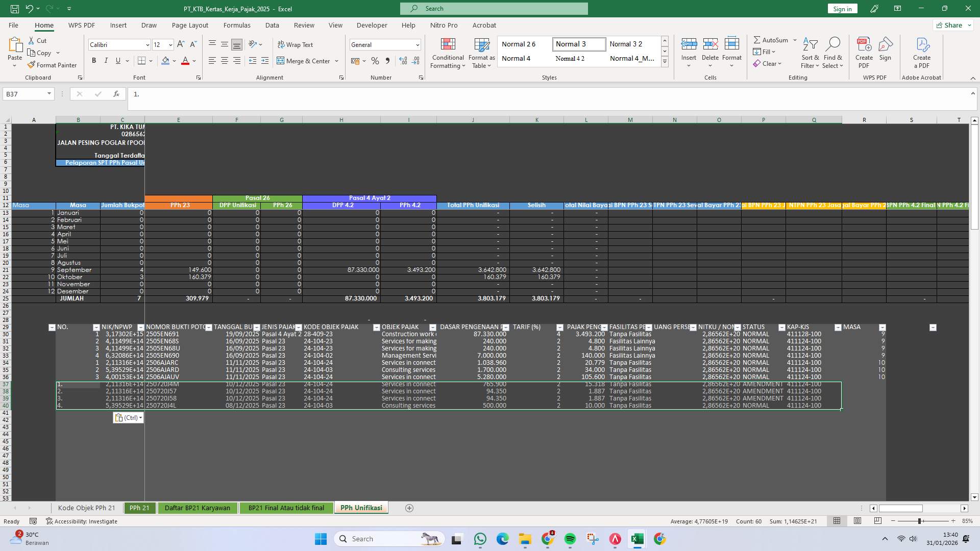Expand the Fill Color options
The width and height of the screenshot is (980, 551).
(174, 61)
